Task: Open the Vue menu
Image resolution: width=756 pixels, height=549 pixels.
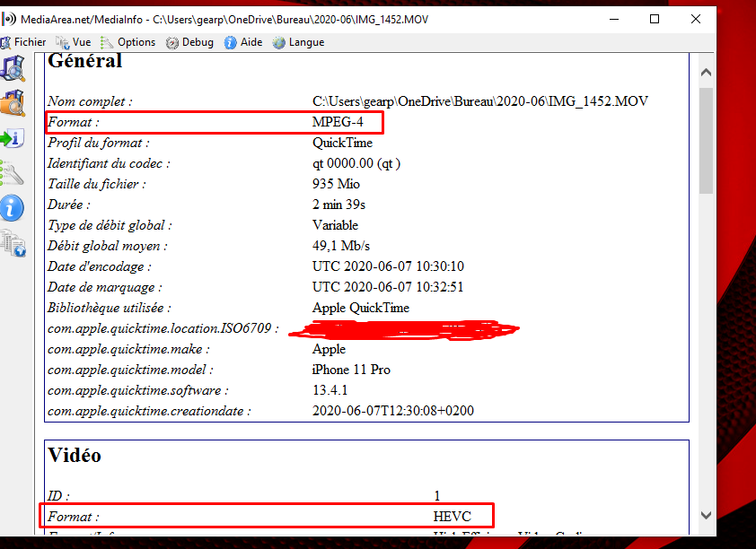Action: point(74,42)
